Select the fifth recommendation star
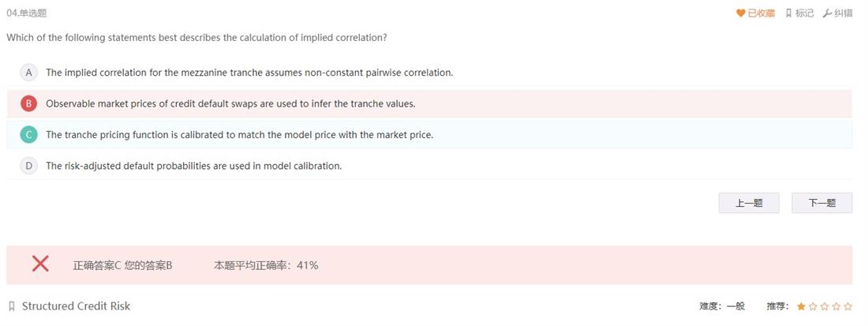Screen dimensions: 868x326 (847, 306)
